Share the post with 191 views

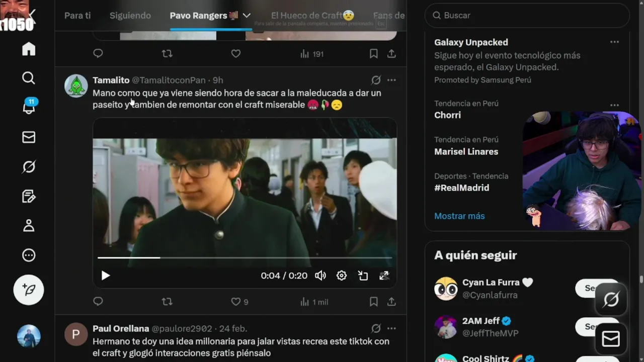(x=391, y=53)
